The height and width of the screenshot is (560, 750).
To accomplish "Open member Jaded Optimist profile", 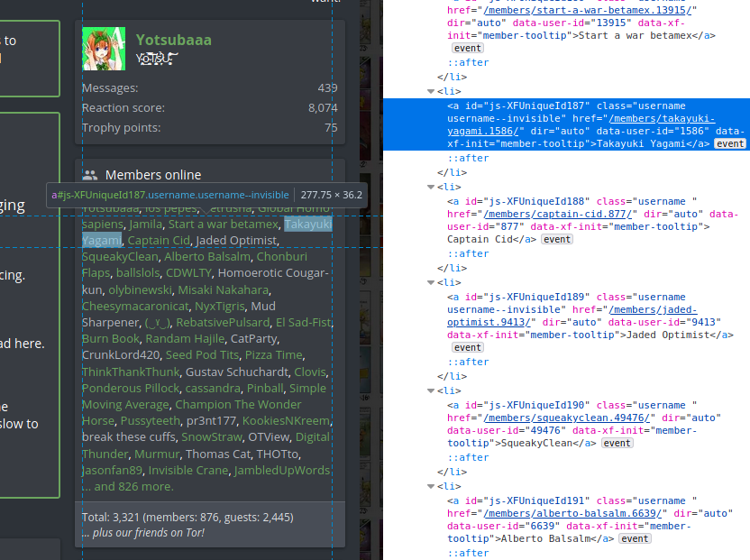I will tap(236, 241).
